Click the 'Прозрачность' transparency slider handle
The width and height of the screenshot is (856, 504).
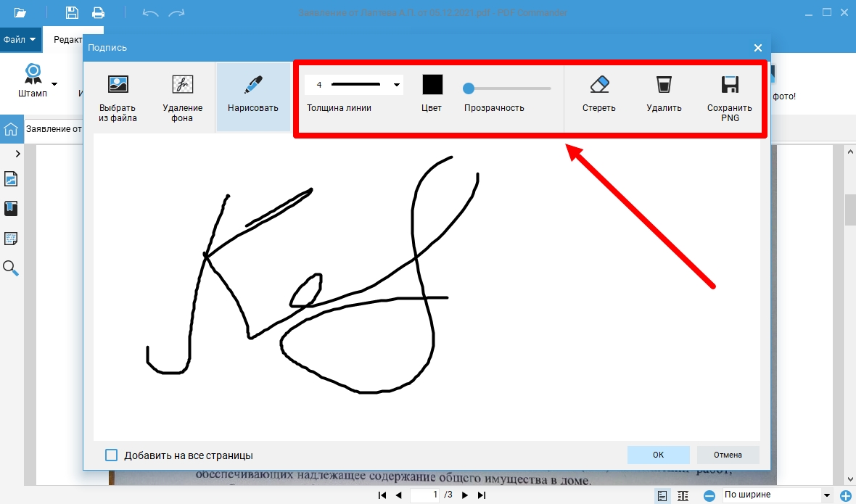pos(469,88)
